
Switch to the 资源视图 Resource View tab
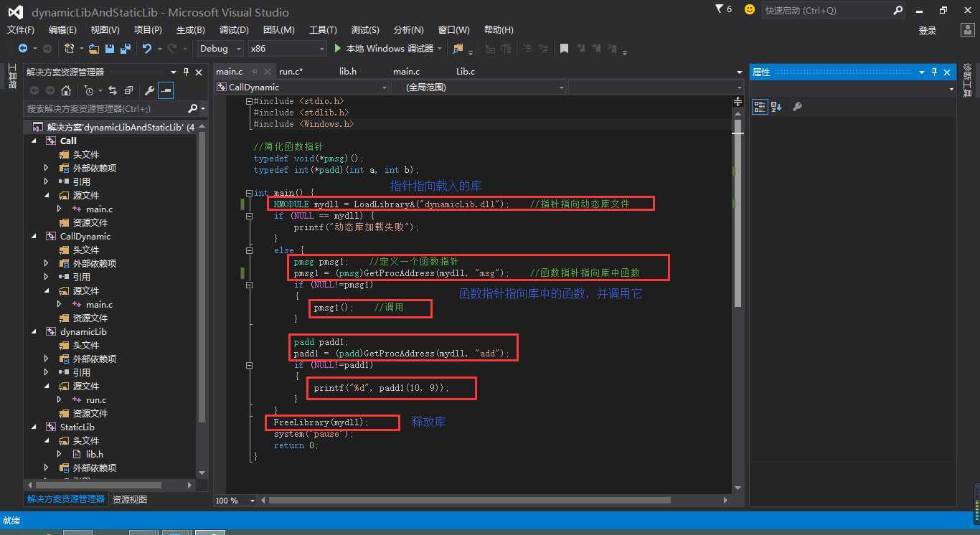[x=130, y=499]
